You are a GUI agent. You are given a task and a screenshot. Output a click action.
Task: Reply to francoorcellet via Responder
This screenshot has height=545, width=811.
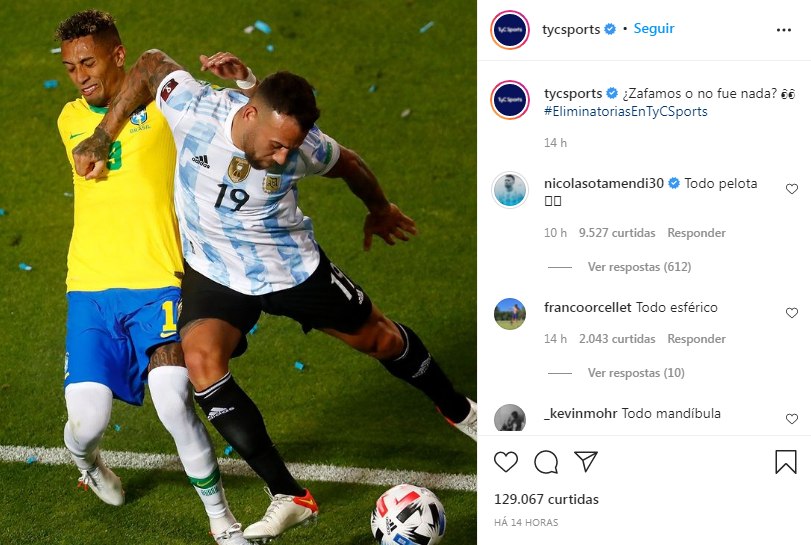point(696,339)
